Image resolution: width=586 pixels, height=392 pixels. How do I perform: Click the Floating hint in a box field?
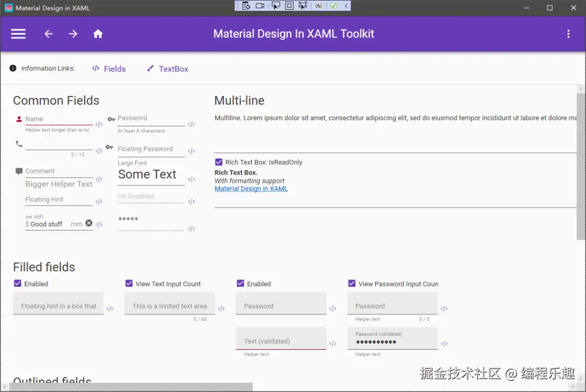point(58,304)
